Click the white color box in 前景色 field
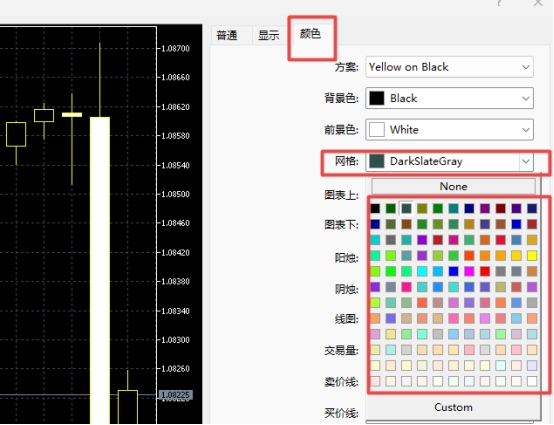Viewport: 554px width, 425px height. [x=377, y=130]
